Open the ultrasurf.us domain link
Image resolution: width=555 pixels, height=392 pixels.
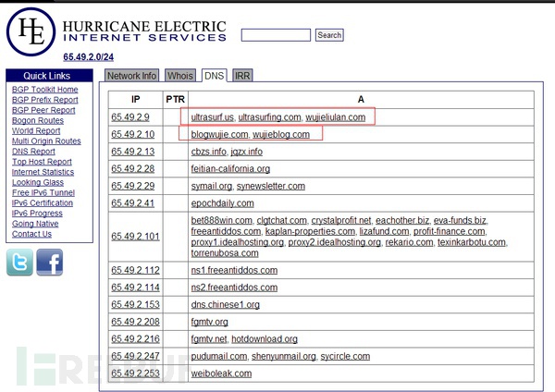click(x=213, y=117)
